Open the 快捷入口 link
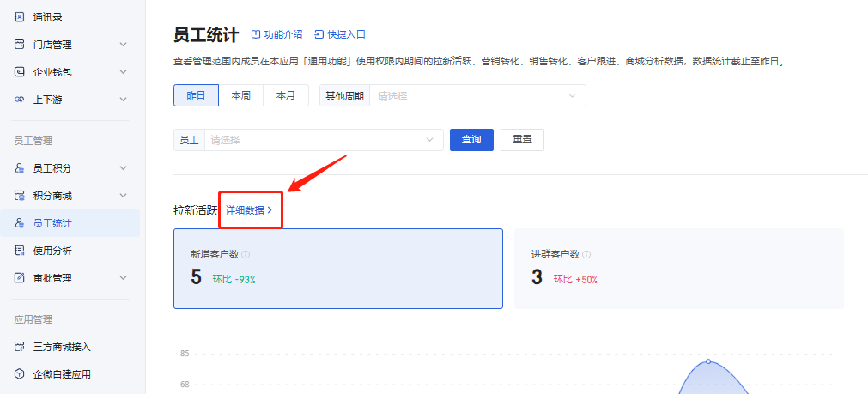This screenshot has height=394, width=868. [x=340, y=34]
